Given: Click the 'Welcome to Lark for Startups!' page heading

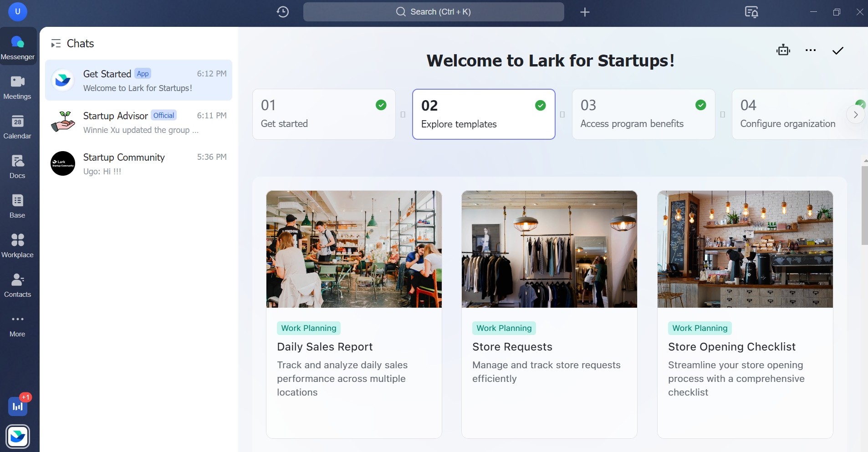Looking at the screenshot, I should 551,61.
